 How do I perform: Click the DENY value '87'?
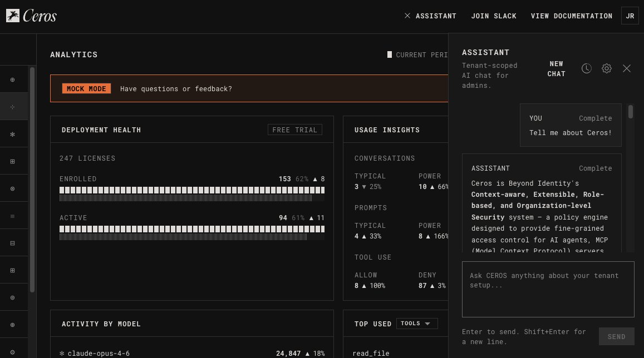point(422,286)
